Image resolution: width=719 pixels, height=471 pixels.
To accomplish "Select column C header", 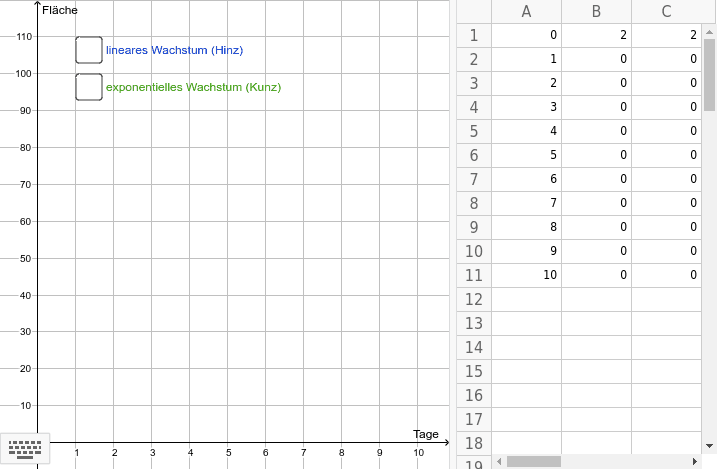I will [666, 11].
